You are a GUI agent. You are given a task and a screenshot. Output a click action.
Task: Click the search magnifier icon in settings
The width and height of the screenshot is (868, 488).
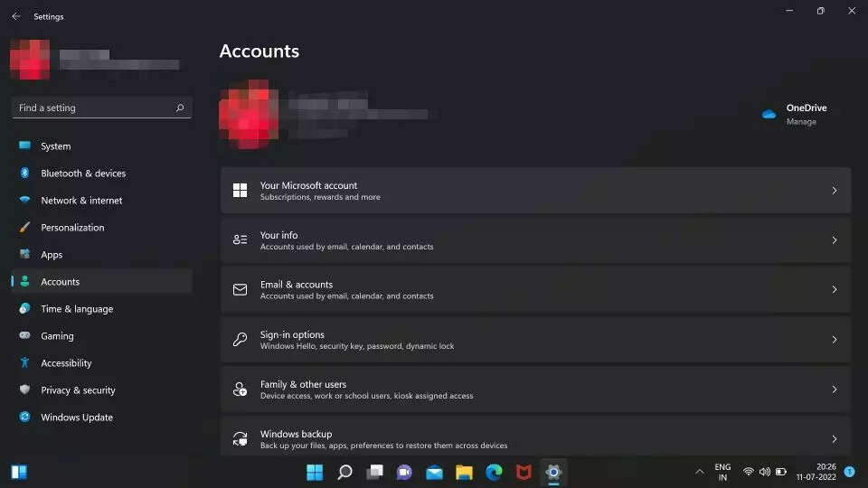[180, 108]
